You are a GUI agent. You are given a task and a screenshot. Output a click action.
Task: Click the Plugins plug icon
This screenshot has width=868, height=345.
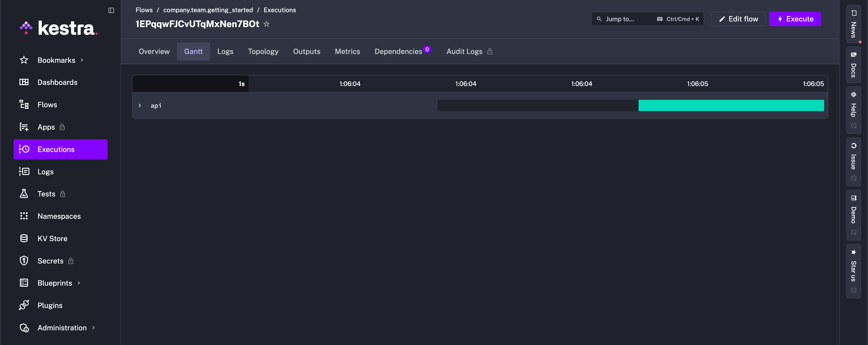24,305
